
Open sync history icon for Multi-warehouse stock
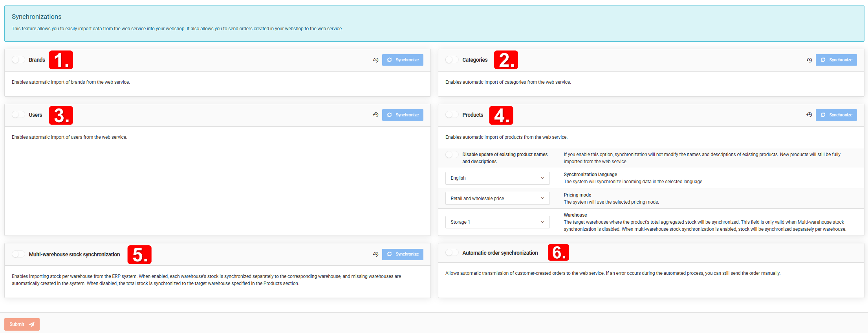375,254
